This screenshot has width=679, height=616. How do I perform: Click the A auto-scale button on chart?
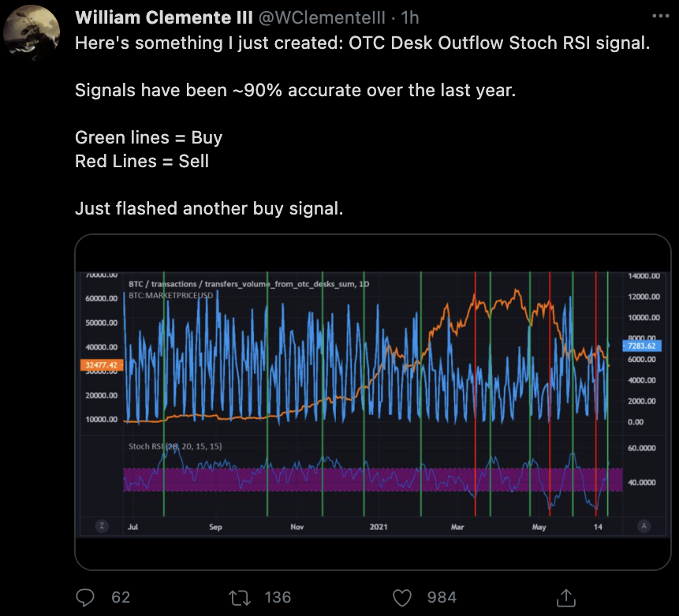pyautogui.click(x=645, y=526)
